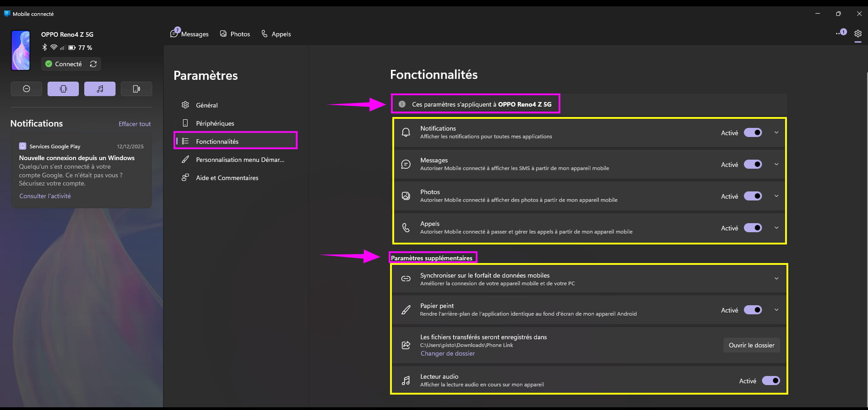This screenshot has height=410, width=868.
Task: Click Effacer tout to clear notifications
Action: click(x=135, y=124)
